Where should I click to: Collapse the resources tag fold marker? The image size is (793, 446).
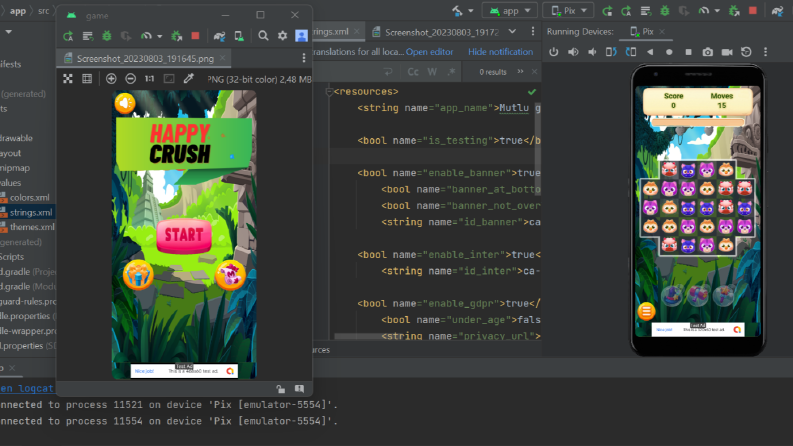click(x=329, y=92)
